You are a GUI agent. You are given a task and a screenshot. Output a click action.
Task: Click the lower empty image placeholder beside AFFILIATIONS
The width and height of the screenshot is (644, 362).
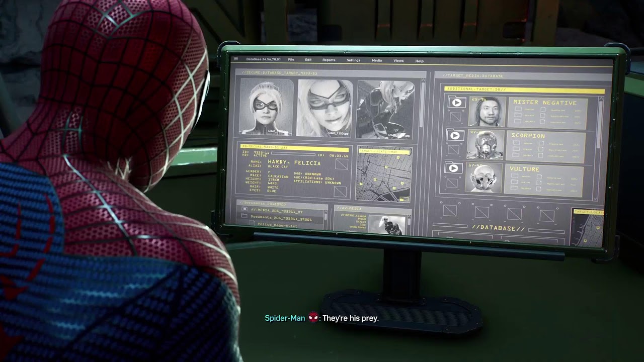coord(341,191)
